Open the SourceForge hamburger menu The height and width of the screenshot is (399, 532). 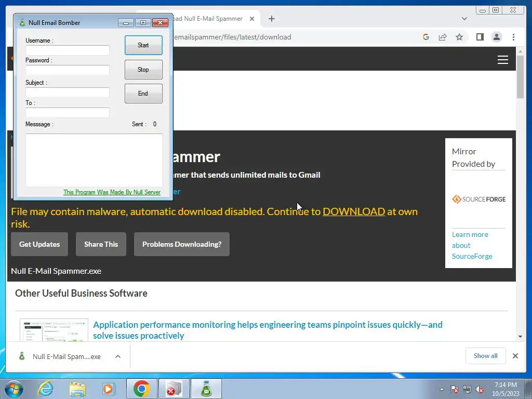point(503,60)
